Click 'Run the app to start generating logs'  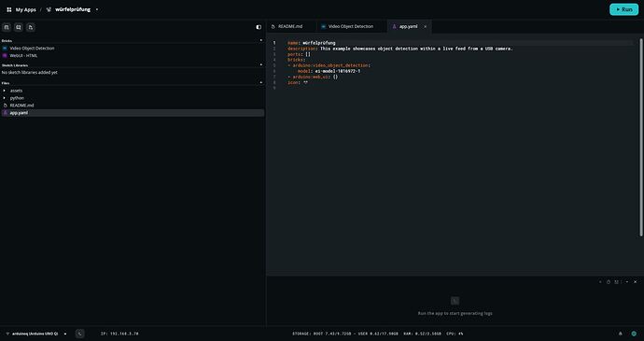(455, 314)
